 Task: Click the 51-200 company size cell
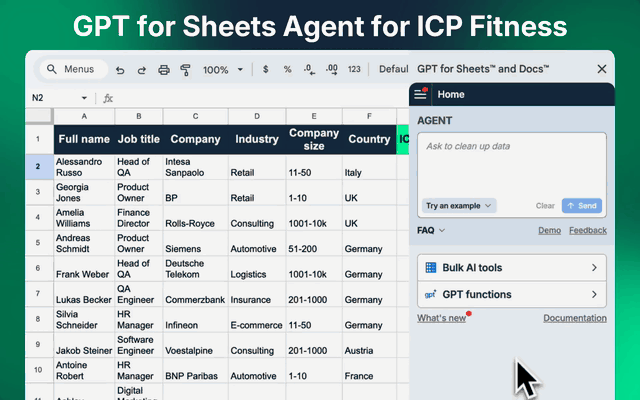pyautogui.click(x=314, y=243)
